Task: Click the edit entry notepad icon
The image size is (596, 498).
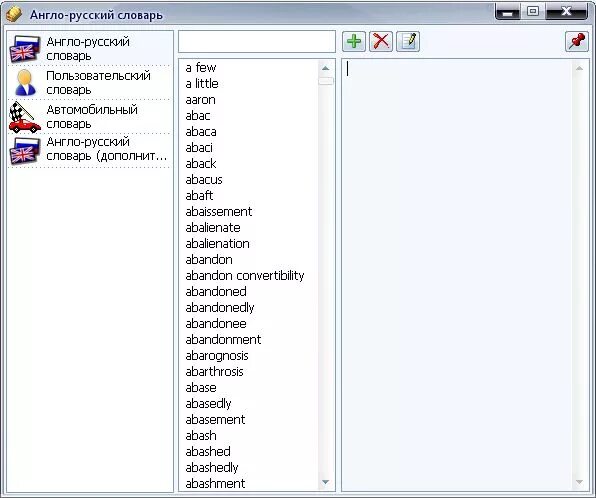Action: [x=408, y=41]
